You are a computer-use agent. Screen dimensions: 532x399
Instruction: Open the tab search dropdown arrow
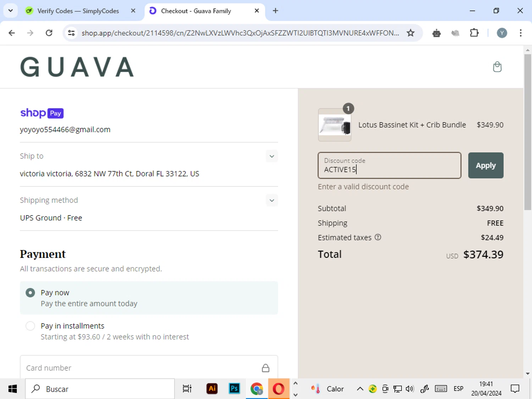coord(11,11)
